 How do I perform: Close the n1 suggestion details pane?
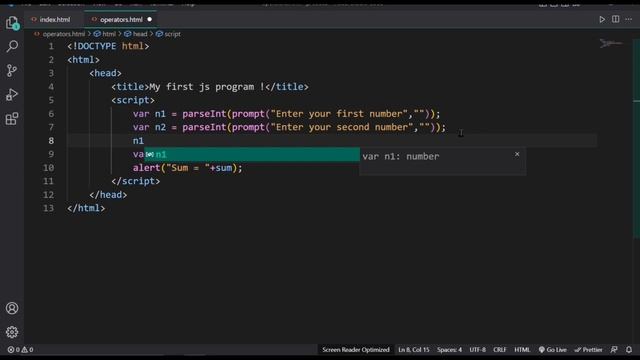pyautogui.click(x=517, y=154)
